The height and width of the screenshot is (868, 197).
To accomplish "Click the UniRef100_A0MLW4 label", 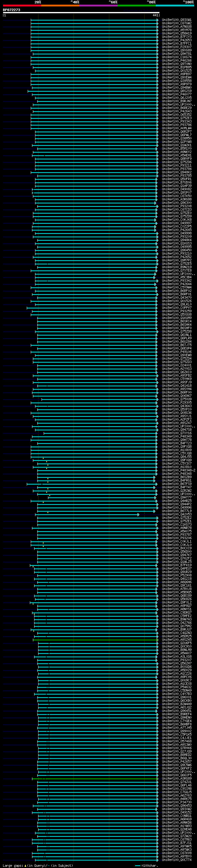I will click(177, 128).
